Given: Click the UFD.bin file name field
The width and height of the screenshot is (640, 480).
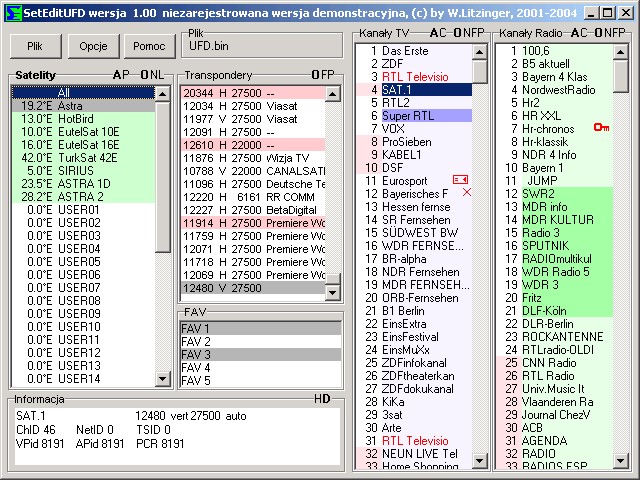Looking at the screenshot, I should point(260,47).
